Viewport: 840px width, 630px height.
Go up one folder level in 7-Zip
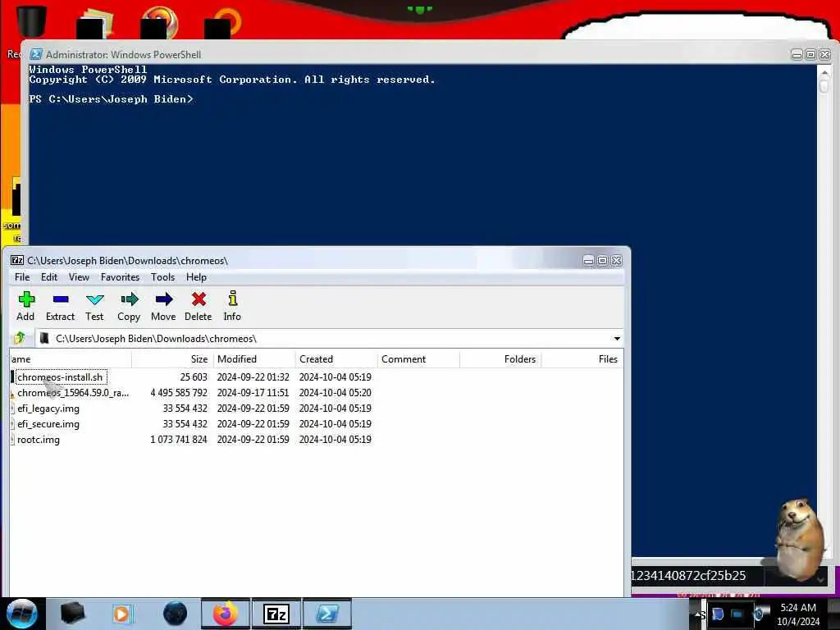click(21, 338)
